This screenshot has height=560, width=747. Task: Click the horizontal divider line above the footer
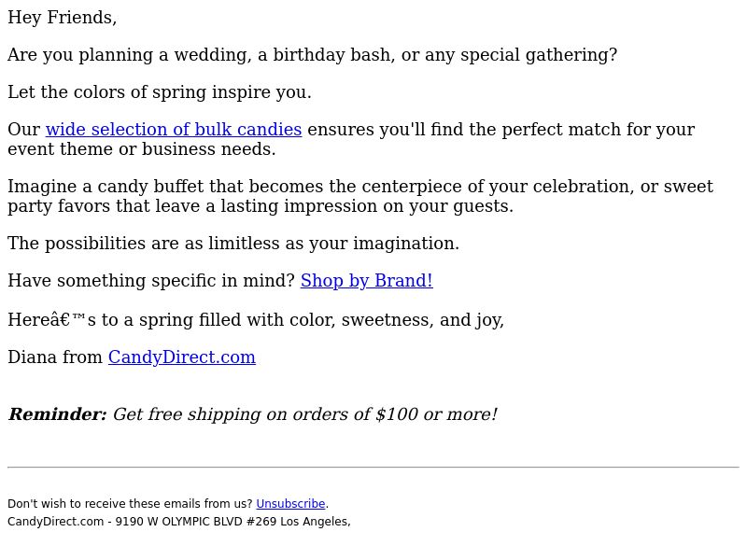point(373,467)
